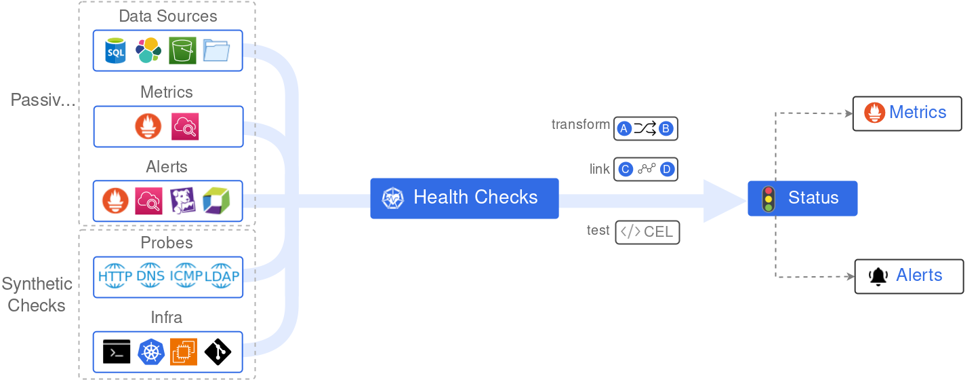The image size is (980, 380).
Task: Open the Alerts bell output link
Action: click(x=909, y=276)
